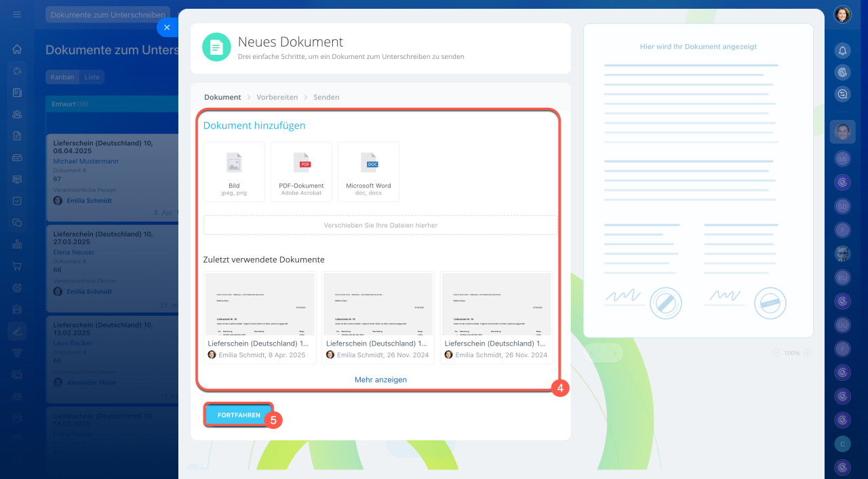The image size is (868, 479).
Task: Open the chat search icon in right panel
Action: tap(842, 94)
